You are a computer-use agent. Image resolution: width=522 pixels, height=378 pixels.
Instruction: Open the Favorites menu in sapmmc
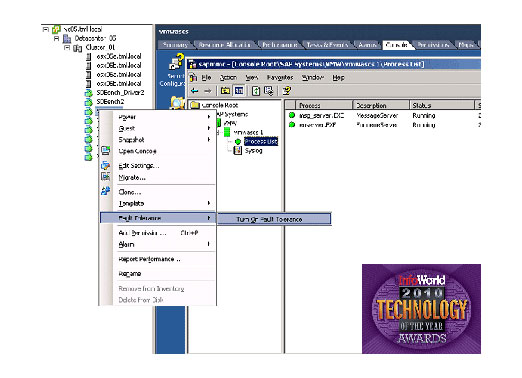pos(280,78)
